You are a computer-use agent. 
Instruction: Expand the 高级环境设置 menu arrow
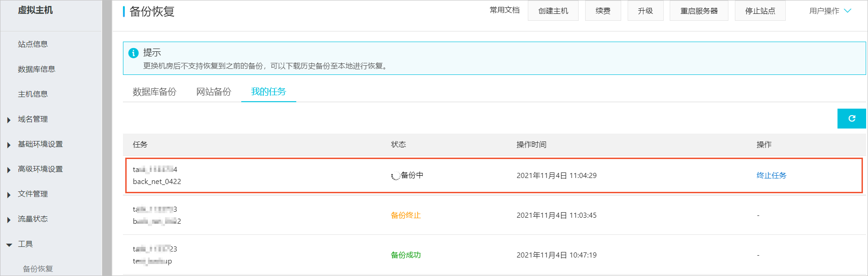9,170
